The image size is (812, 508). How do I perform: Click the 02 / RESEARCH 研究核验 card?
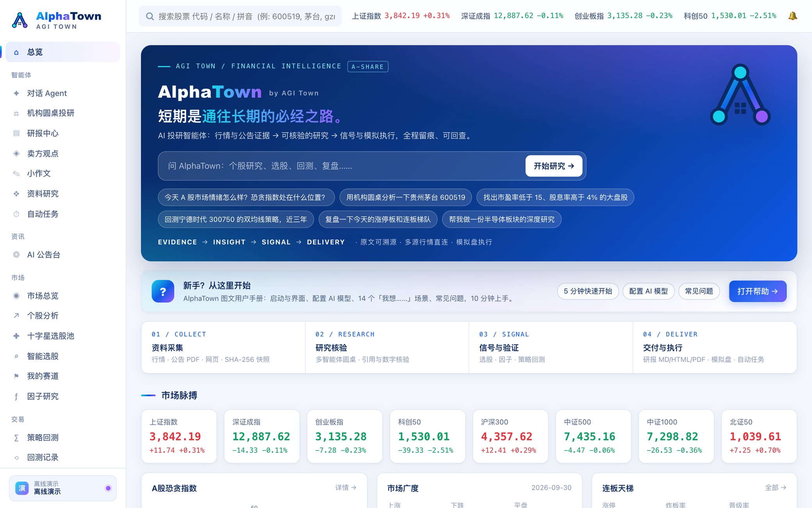pos(387,347)
